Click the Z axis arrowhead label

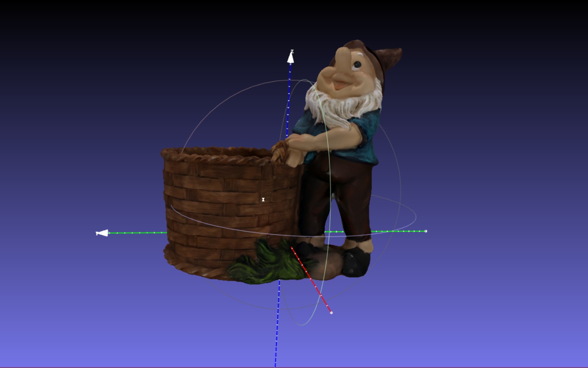pyautogui.click(x=292, y=52)
